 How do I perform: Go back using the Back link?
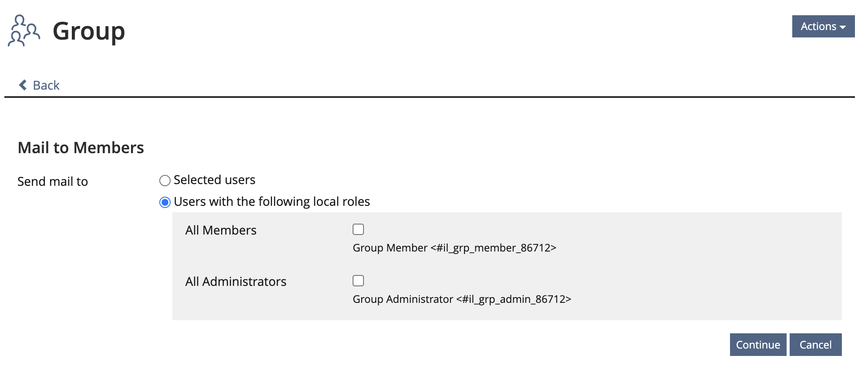[46, 85]
